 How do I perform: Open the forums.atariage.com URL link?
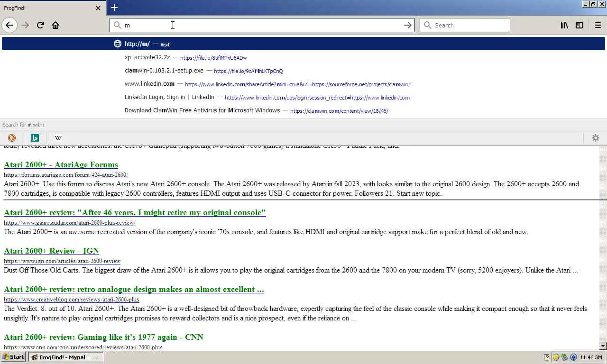coord(66,175)
